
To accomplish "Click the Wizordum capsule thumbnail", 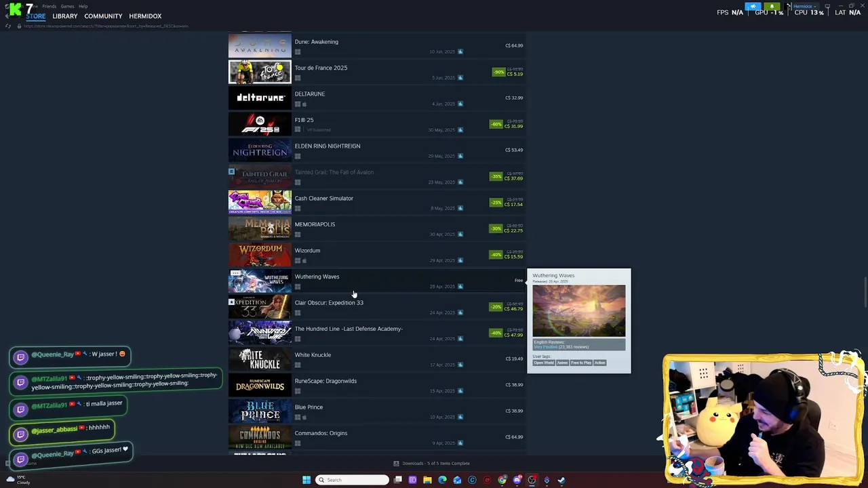I will [x=260, y=255].
